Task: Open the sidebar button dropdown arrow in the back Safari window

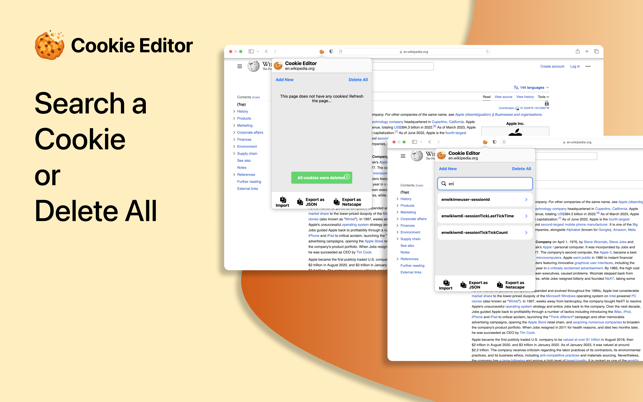Action: (x=258, y=52)
